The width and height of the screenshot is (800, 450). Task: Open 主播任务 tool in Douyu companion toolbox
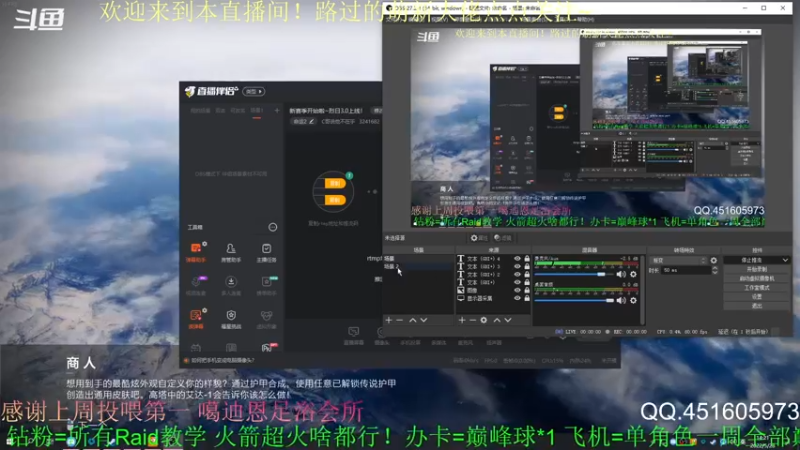(x=266, y=252)
